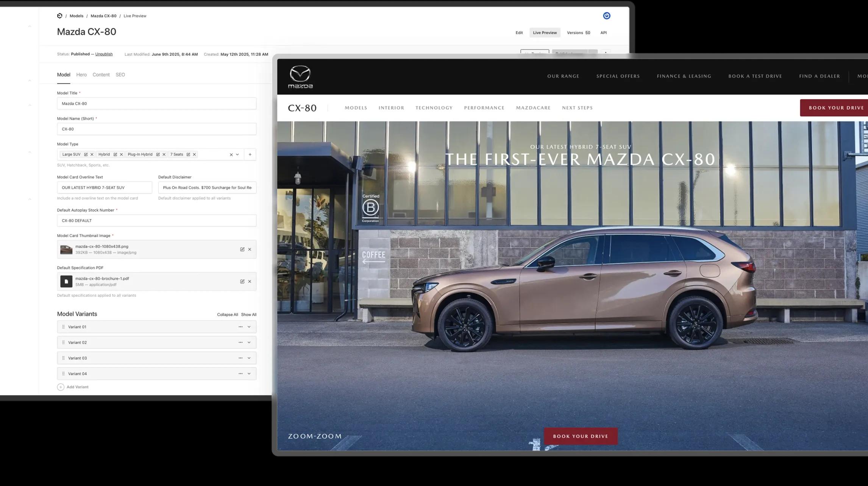Open Special Offers in the Mazda nav
This screenshot has height=486, width=868.
tap(618, 76)
